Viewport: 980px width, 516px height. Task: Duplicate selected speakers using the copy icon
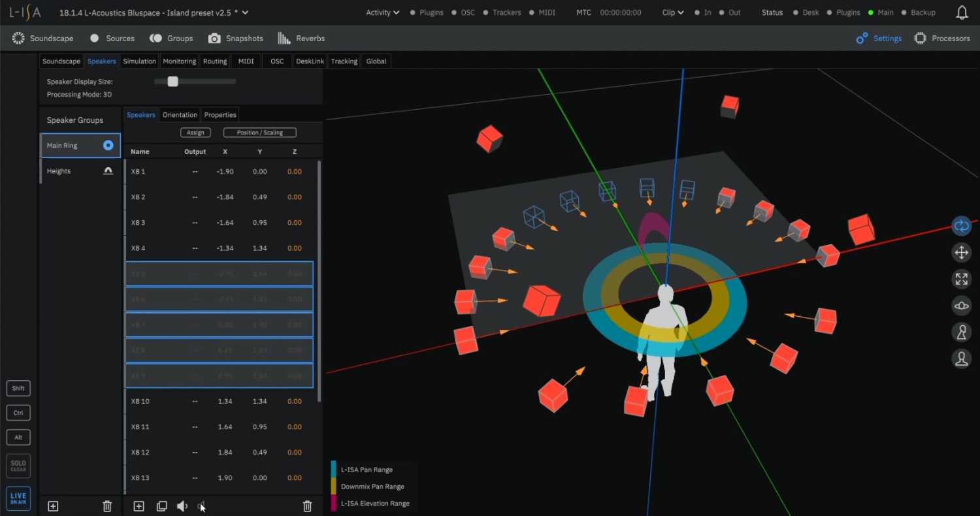coord(161,506)
